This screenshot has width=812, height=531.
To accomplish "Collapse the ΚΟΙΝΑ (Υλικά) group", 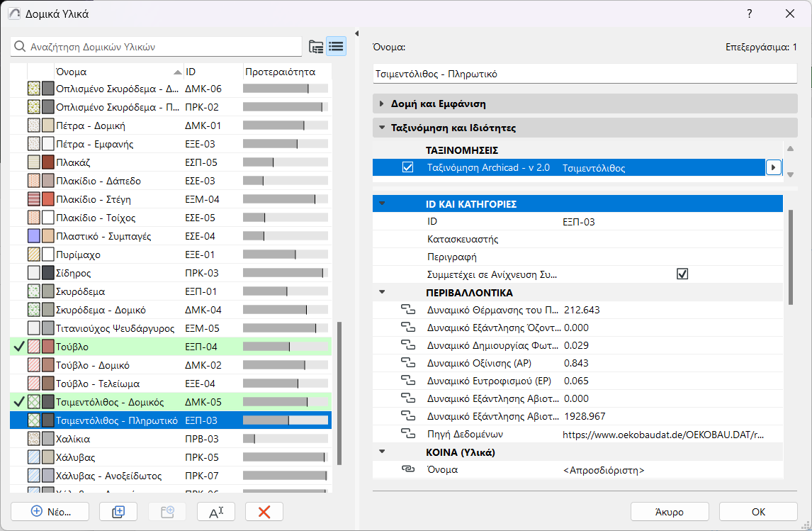I will click(x=382, y=452).
